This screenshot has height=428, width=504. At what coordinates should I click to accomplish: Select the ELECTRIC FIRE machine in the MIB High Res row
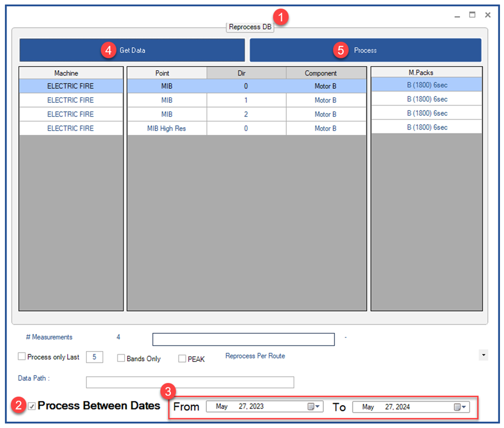(71, 129)
